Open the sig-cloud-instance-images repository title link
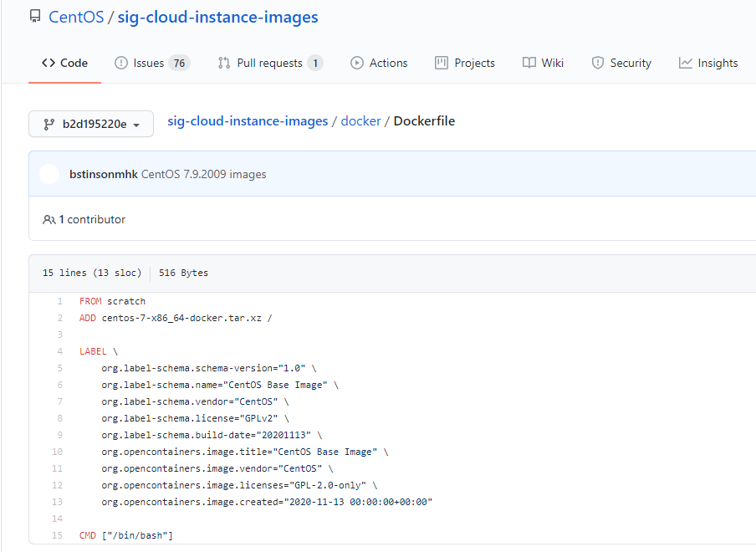This screenshot has height=552, width=756. [218, 17]
